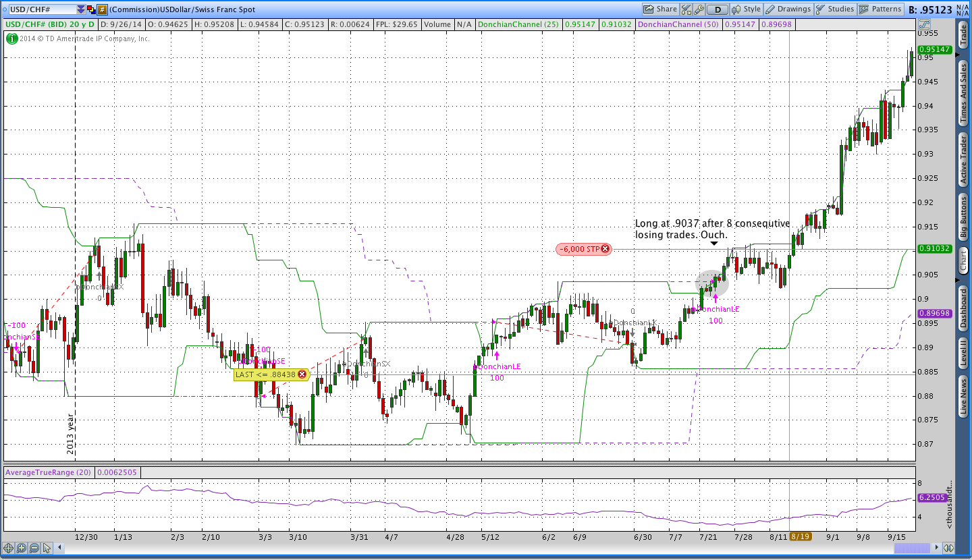Click the 0.95147 green price bubble
Viewport: 972px width, 560px height.
tap(935, 49)
